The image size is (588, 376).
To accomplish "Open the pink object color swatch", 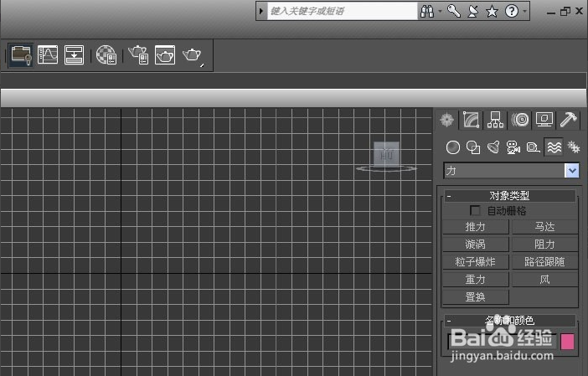I will pos(567,342).
